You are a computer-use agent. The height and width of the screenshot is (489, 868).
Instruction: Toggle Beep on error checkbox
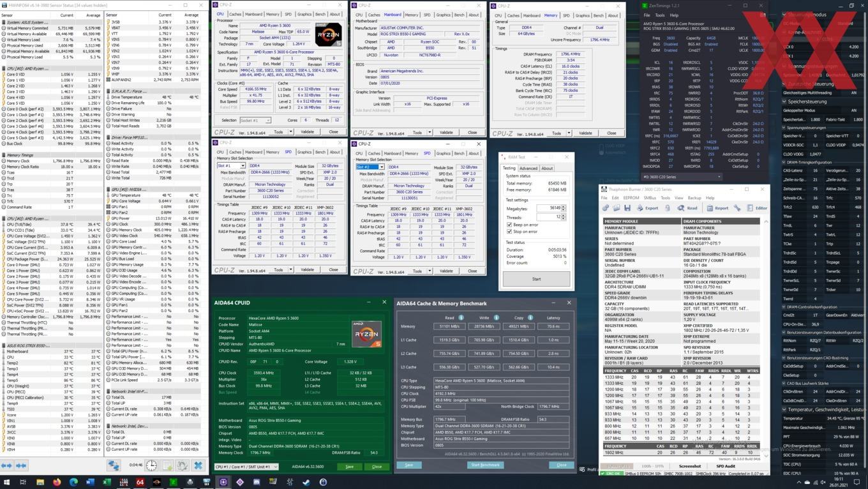tap(509, 225)
